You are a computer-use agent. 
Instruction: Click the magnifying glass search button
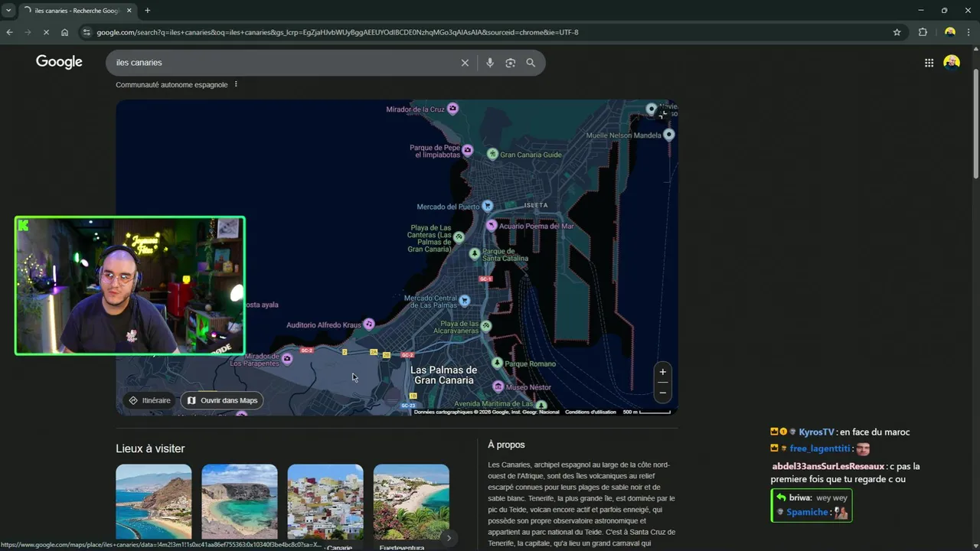point(531,63)
